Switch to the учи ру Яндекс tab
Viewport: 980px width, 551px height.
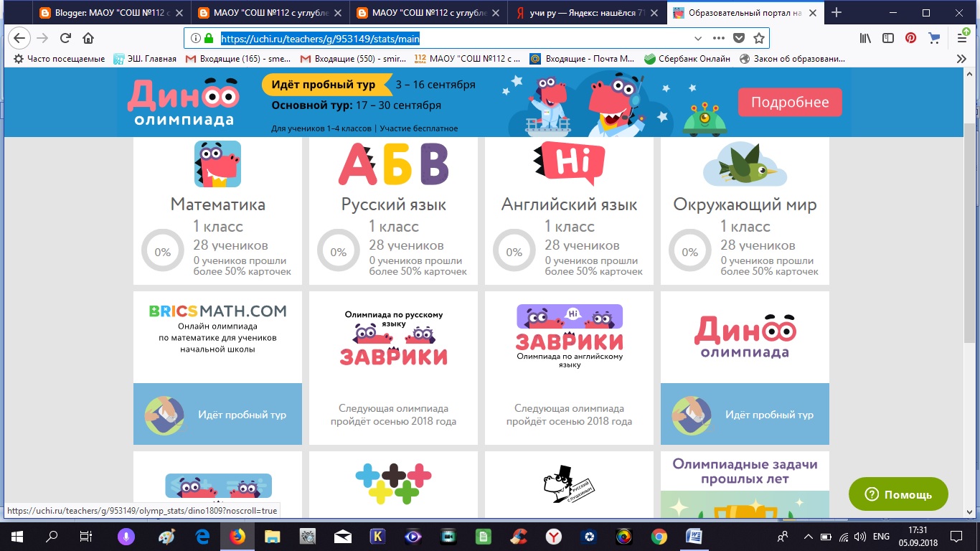pyautogui.click(x=588, y=12)
